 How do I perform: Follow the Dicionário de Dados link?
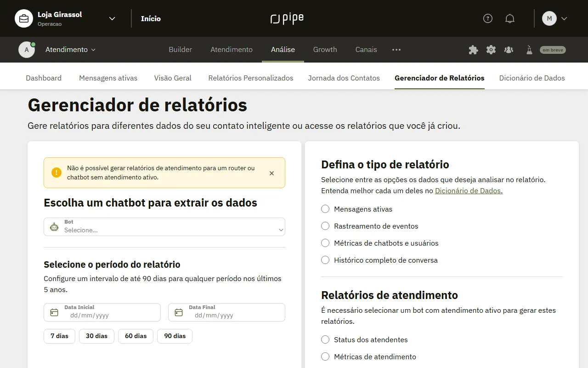(x=469, y=190)
